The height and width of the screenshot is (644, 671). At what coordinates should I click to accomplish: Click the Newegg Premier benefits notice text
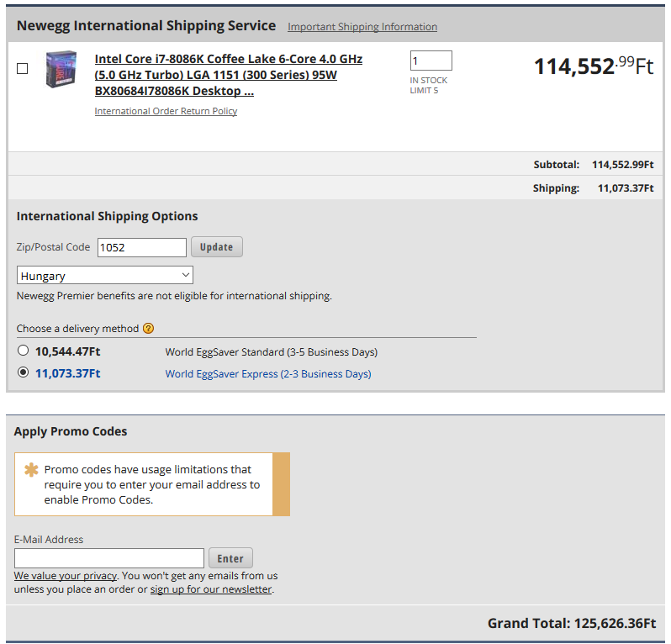point(174,296)
